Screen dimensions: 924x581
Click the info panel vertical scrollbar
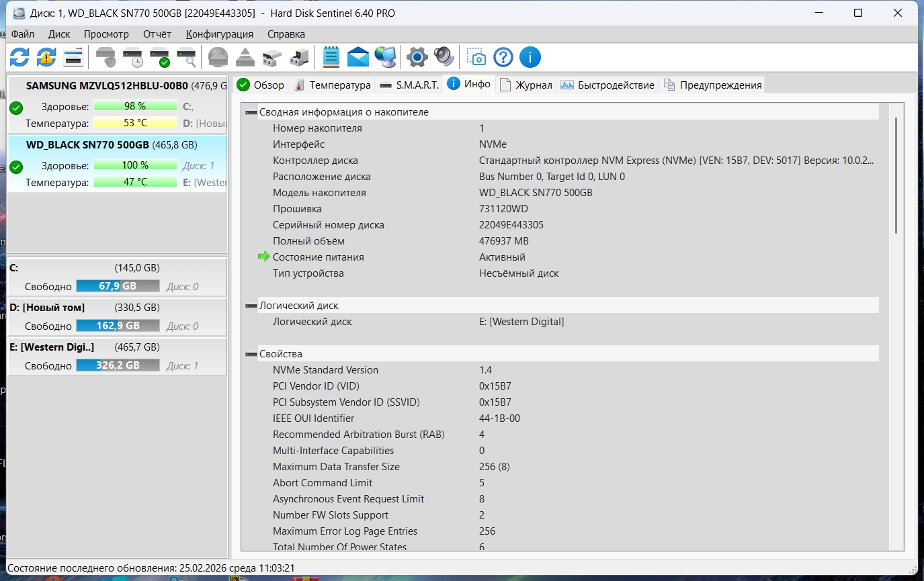(895, 176)
